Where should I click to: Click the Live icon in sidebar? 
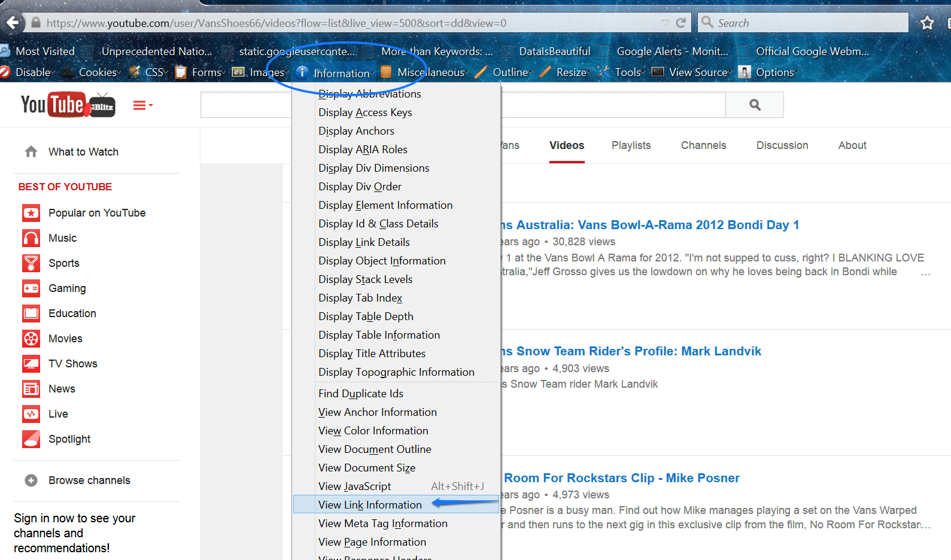tap(31, 414)
